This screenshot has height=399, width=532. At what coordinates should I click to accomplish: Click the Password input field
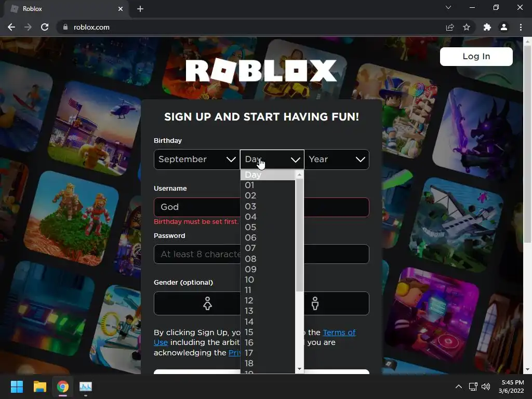pos(261,254)
